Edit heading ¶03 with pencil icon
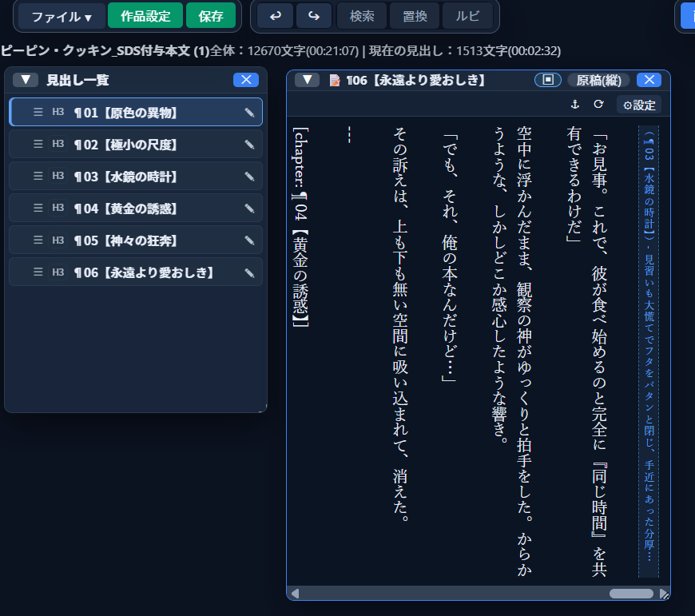 (249, 177)
